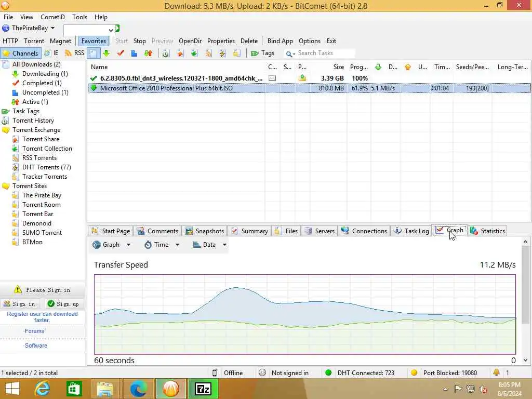Screen dimensions: 532x399
Task: Click the green go arrow beside the combo box
Action: pyautogui.click(x=117, y=29)
